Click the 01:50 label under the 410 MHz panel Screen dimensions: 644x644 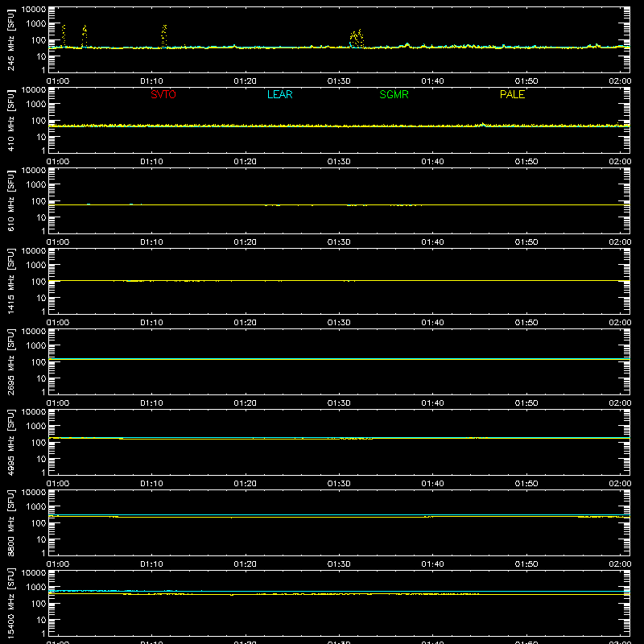coord(526,162)
